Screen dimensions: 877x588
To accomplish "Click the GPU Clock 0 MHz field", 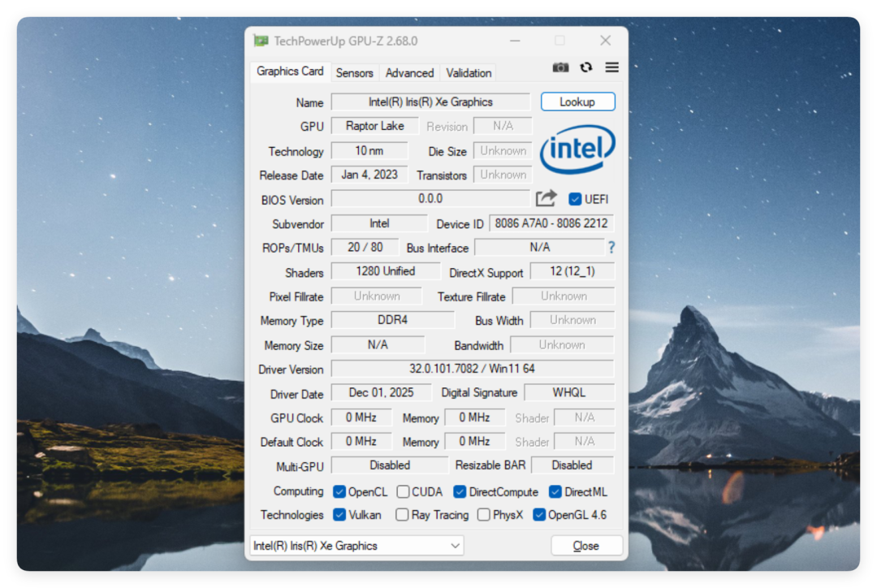I will [361, 417].
